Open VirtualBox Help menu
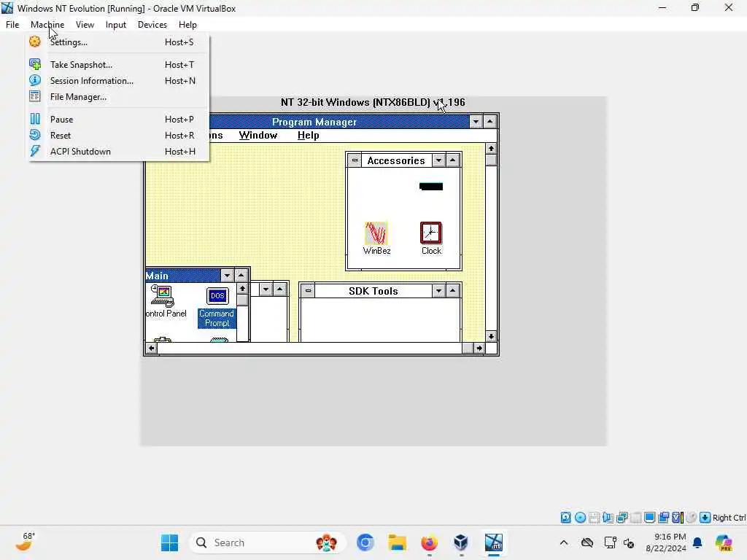The height and width of the screenshot is (560, 747). pos(187,24)
